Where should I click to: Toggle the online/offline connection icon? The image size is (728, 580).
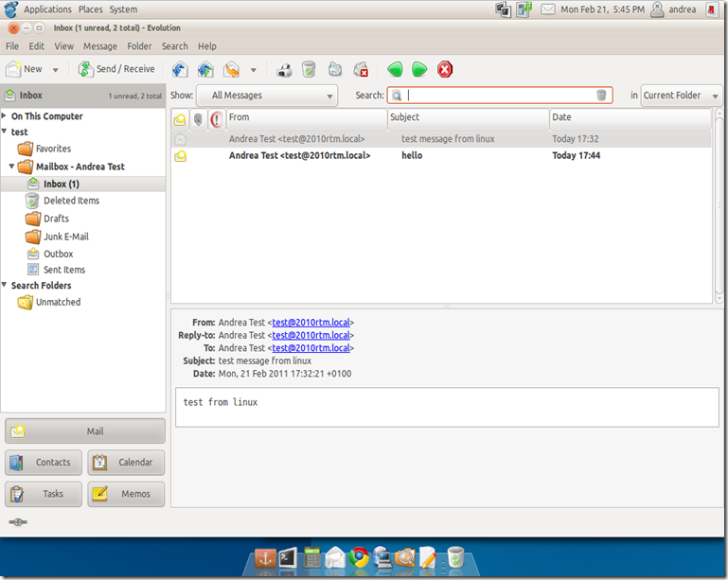(x=18, y=522)
